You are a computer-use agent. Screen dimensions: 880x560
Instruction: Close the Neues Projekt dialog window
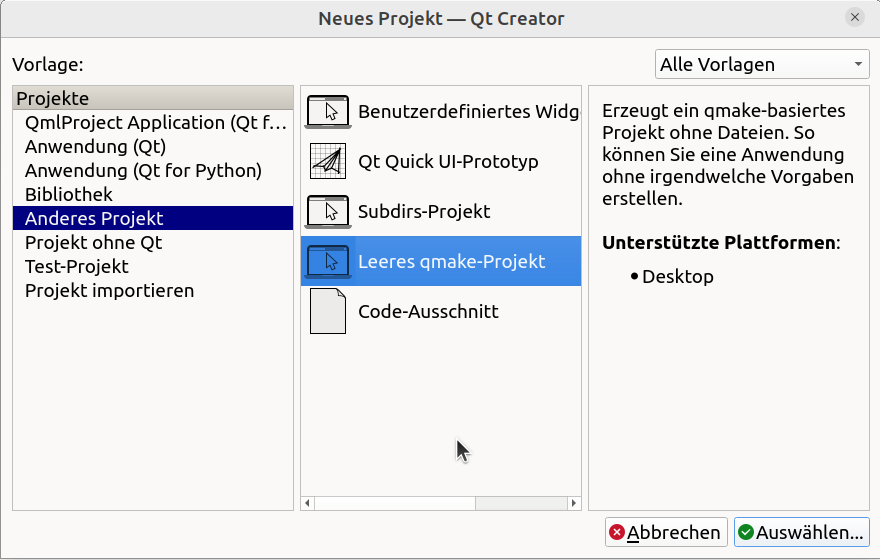(855, 18)
